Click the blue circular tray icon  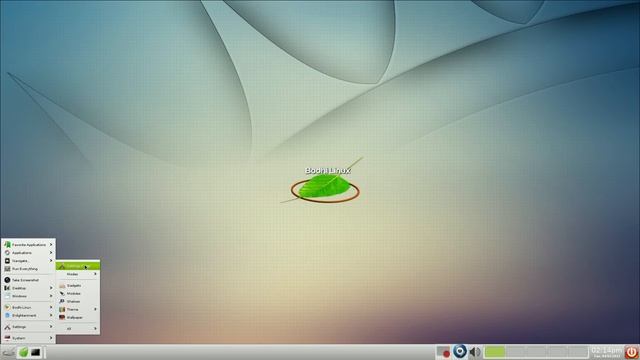(x=460, y=351)
